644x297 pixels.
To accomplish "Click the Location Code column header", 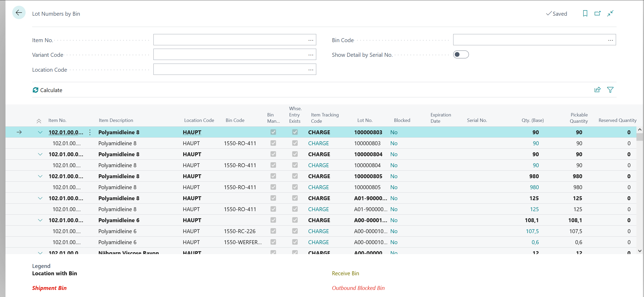I will pyautogui.click(x=199, y=120).
